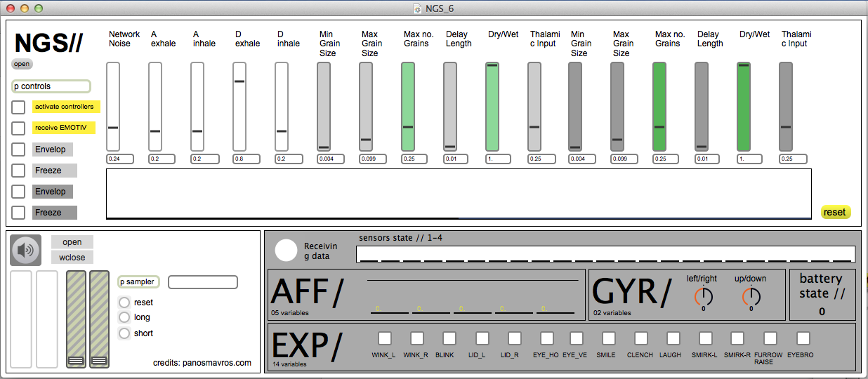Click the left/right gyro dial
868x379 pixels.
tap(703, 296)
